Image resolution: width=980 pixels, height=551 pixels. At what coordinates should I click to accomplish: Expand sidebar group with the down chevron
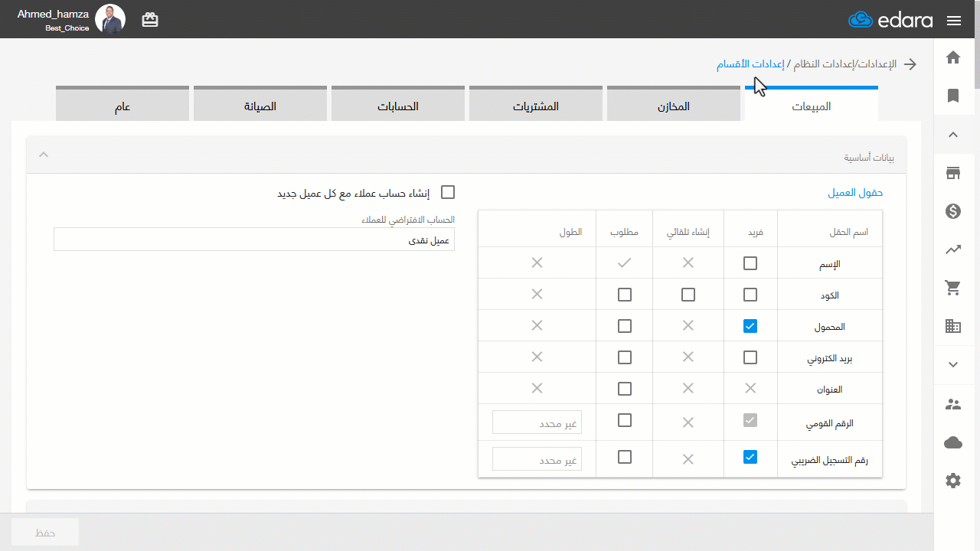(953, 365)
